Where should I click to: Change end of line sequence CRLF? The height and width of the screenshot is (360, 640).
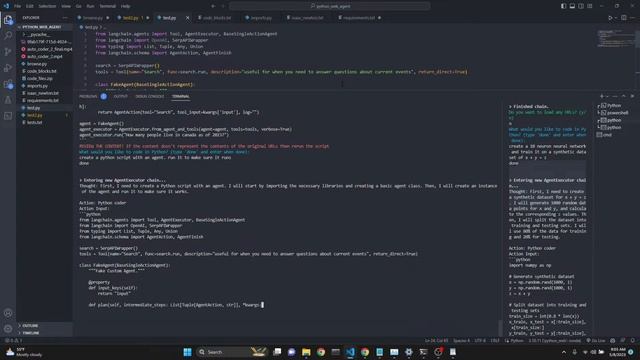click(x=495, y=340)
